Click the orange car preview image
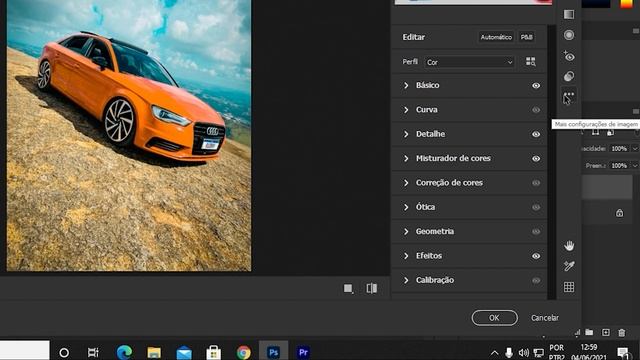 (x=129, y=135)
